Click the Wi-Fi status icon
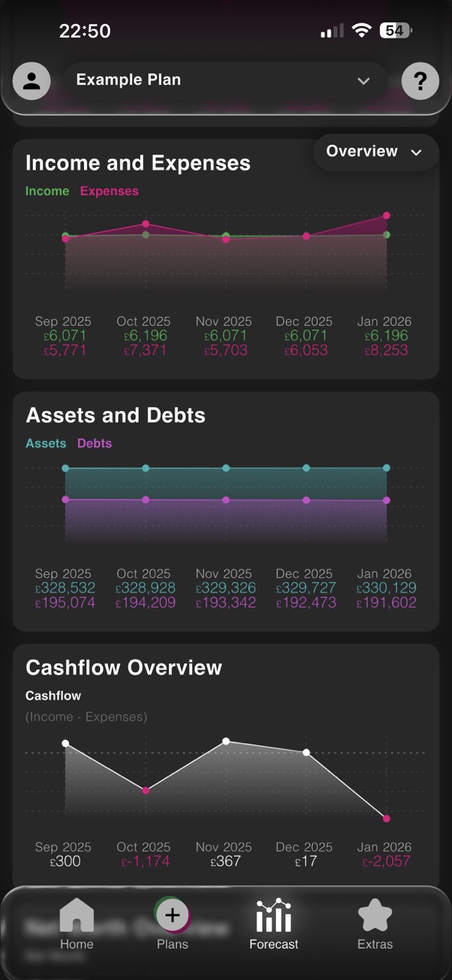The width and height of the screenshot is (452, 980). pos(359,31)
